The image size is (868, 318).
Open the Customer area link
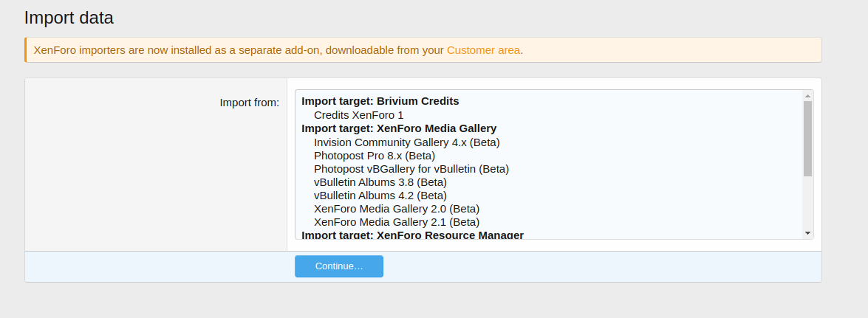tap(483, 50)
